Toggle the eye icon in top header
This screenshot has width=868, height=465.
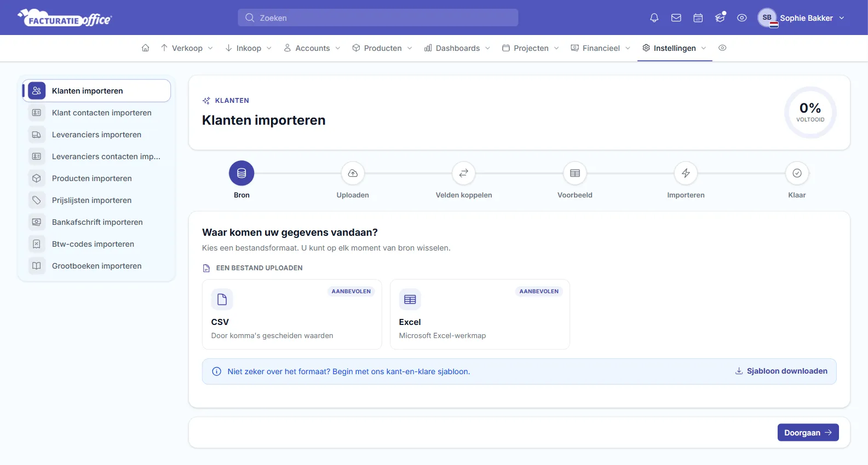(742, 18)
